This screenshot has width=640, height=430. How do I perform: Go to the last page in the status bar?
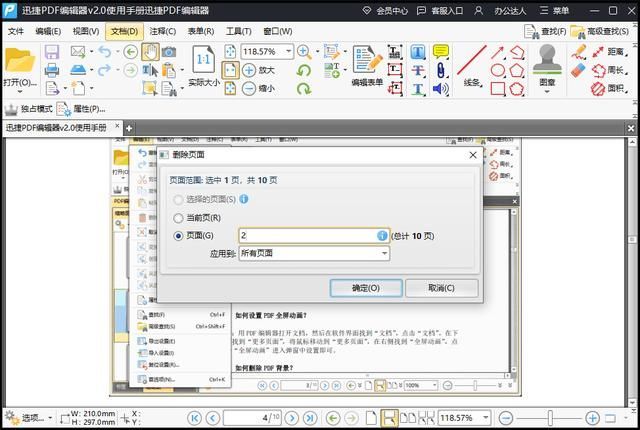point(310,418)
